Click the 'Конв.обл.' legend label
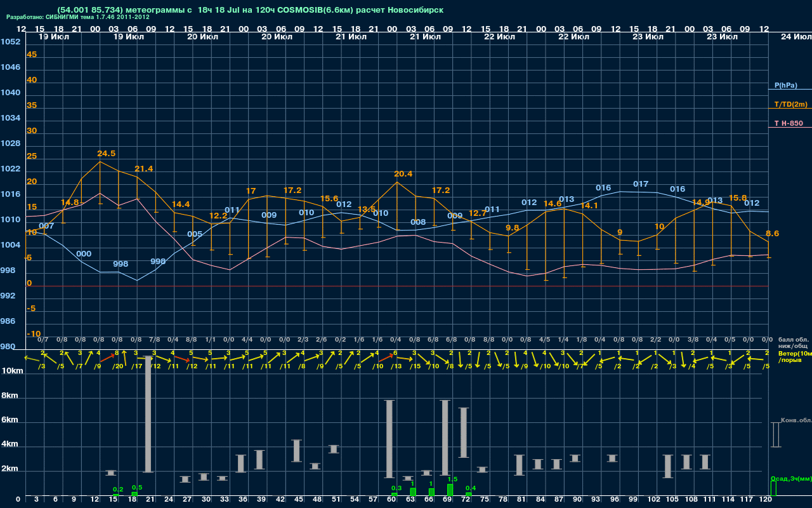Image resolution: width=812 pixels, height=508 pixels. pos(796,420)
